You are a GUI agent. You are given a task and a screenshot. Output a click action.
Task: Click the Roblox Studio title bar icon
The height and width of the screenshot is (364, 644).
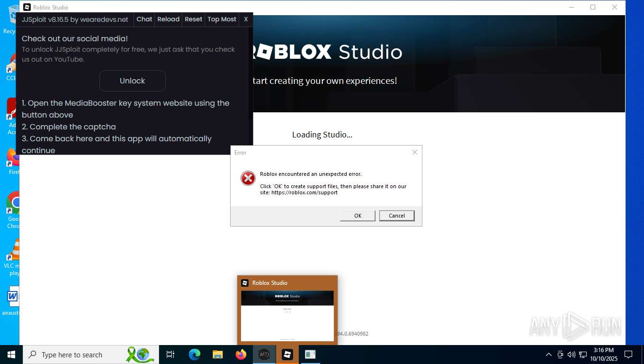pos(27,7)
